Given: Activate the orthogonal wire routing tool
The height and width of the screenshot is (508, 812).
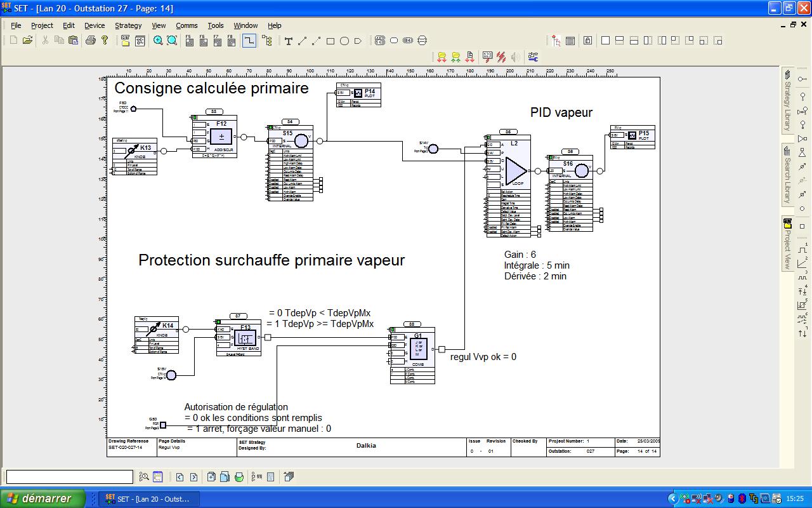Looking at the screenshot, I should (249, 41).
